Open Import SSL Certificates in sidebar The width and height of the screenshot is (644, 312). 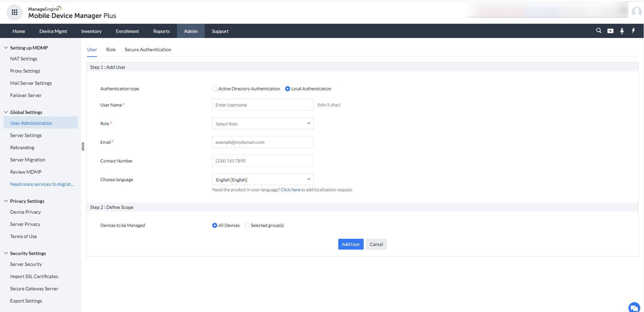click(34, 276)
